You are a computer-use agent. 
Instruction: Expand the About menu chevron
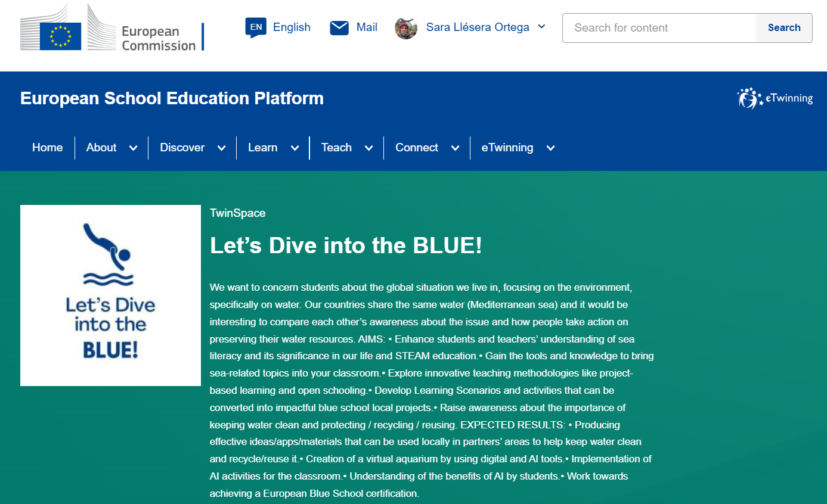click(x=133, y=148)
